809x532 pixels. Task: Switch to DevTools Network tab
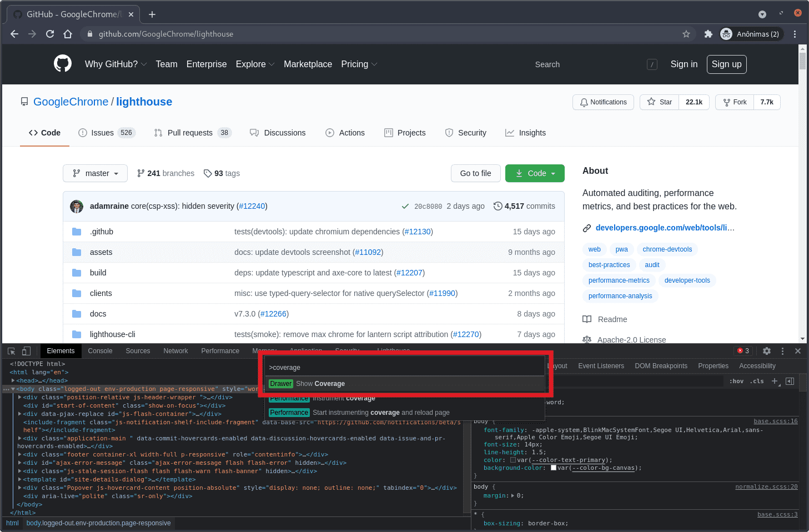[175, 351]
